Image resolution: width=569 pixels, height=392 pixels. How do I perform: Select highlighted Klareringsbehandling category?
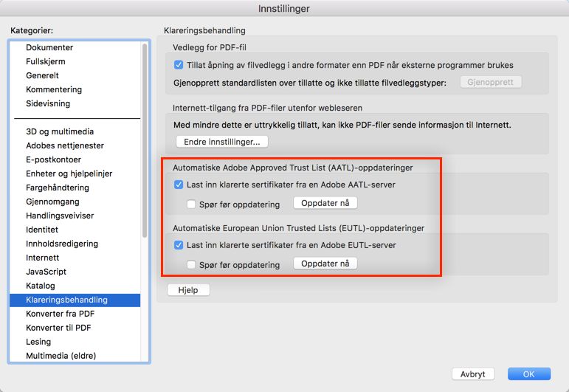(75, 300)
